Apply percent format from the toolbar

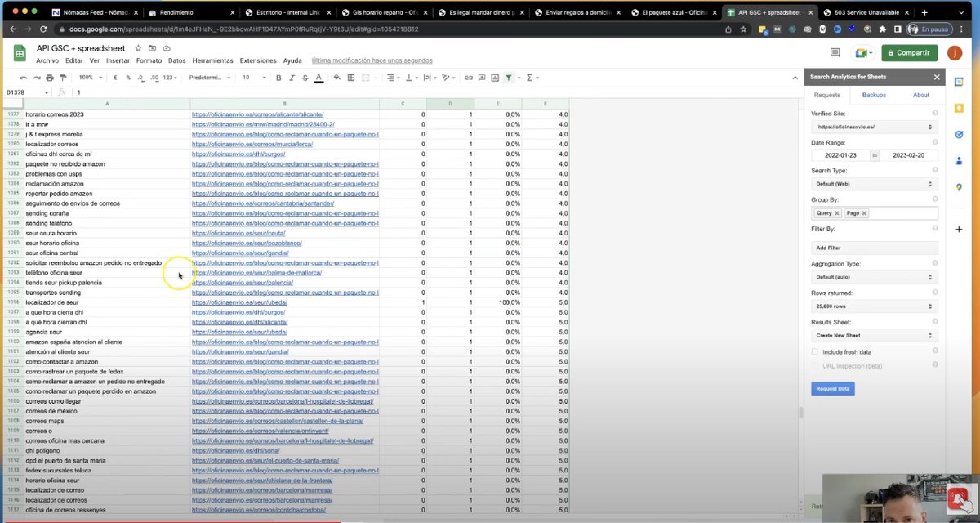(128, 78)
